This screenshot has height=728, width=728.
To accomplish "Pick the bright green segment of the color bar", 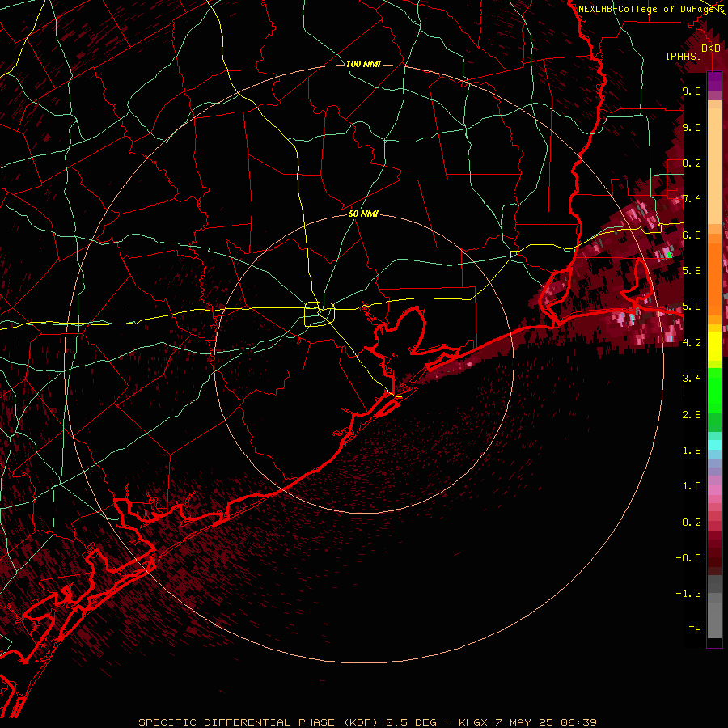I will pyautogui.click(x=714, y=389).
